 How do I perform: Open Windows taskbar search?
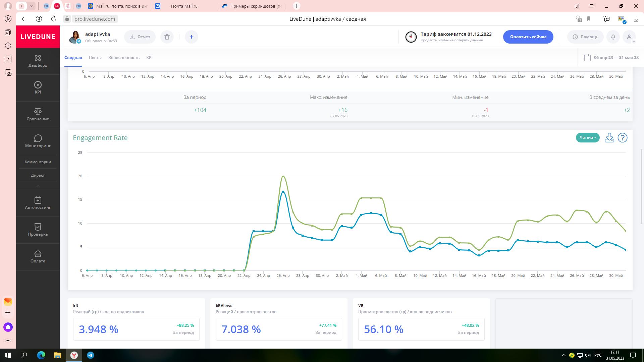[24, 355]
